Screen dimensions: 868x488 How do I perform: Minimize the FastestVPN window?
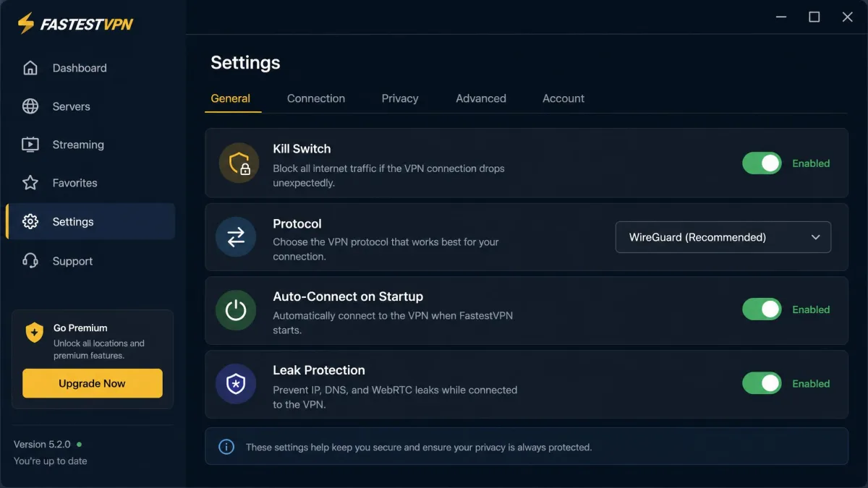[781, 17]
